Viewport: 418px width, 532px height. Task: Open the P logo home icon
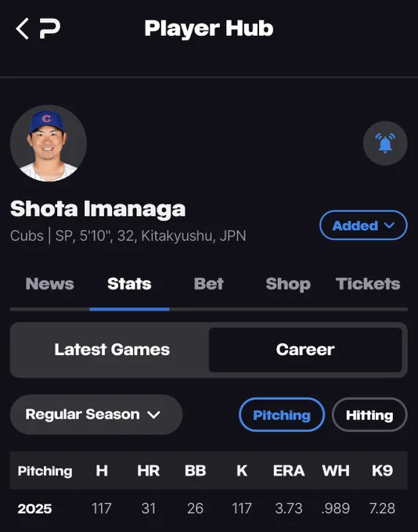[x=50, y=29]
